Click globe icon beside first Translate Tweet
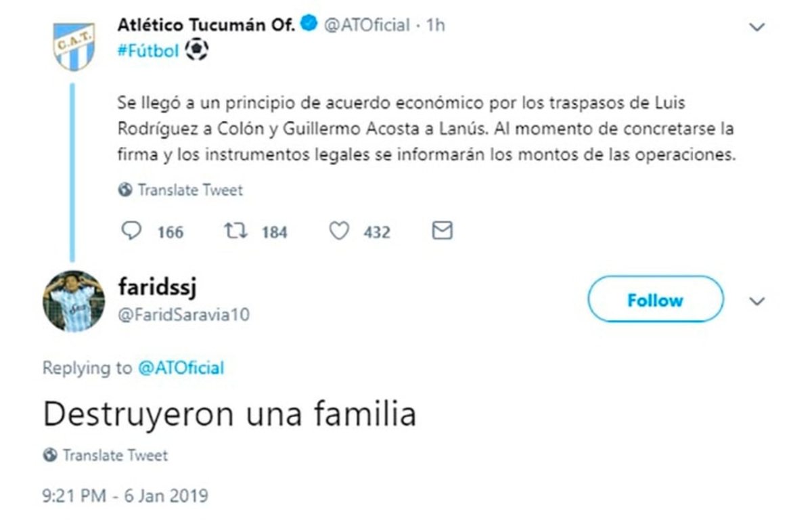812x524 pixels. coord(125,190)
